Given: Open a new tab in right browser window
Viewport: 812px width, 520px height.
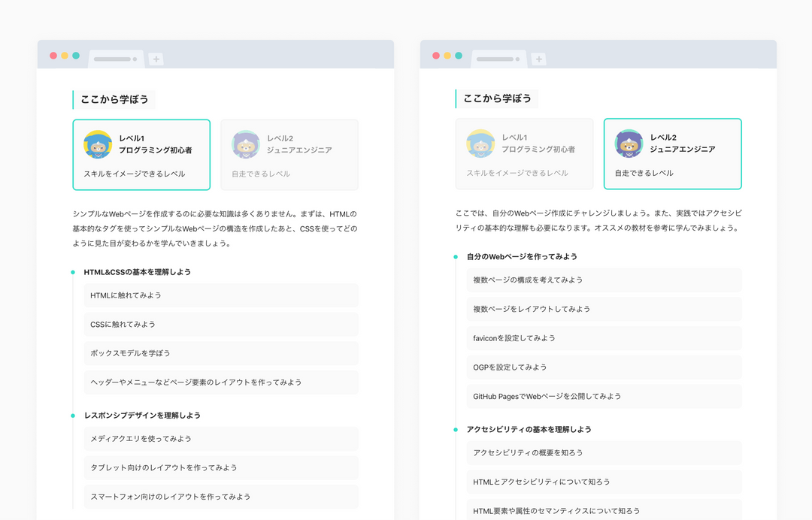Looking at the screenshot, I should (538, 59).
